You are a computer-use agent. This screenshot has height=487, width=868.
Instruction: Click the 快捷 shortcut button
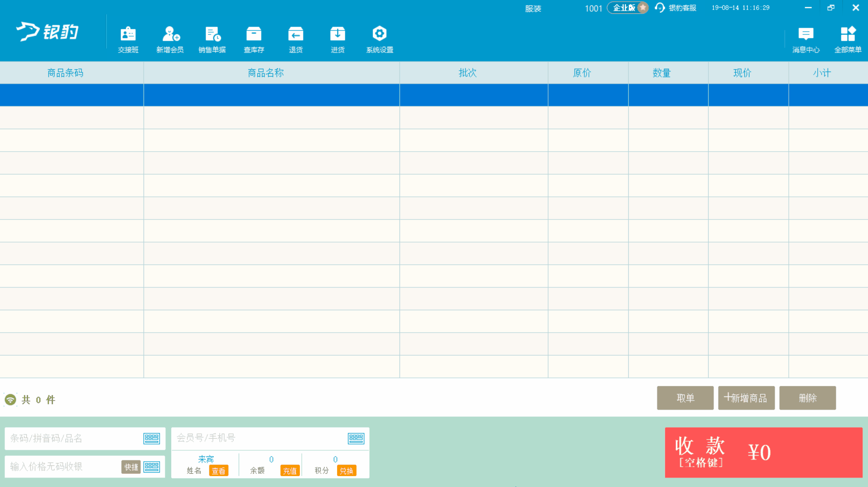(x=131, y=467)
